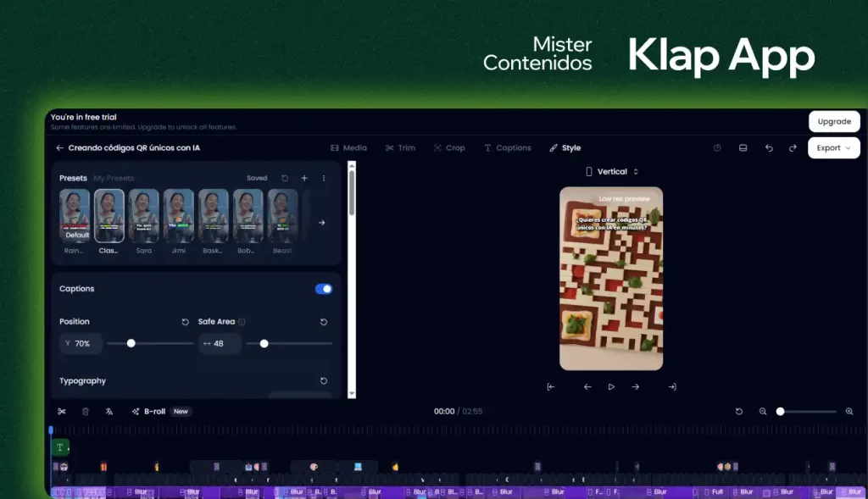Click the translate icon in the timeline toolbar

[x=109, y=411]
